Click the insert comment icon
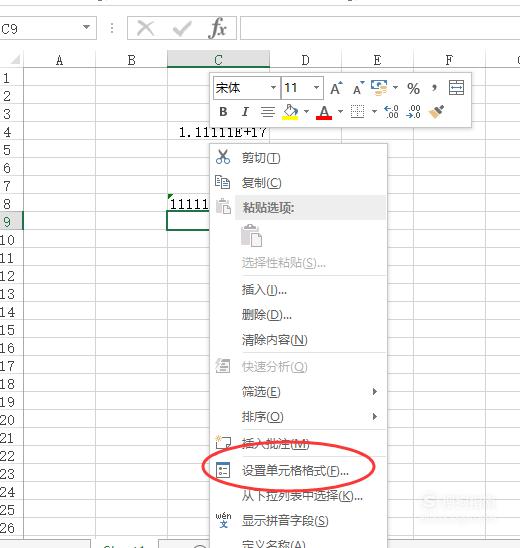Viewport: 520px width, 548px height. 223,442
